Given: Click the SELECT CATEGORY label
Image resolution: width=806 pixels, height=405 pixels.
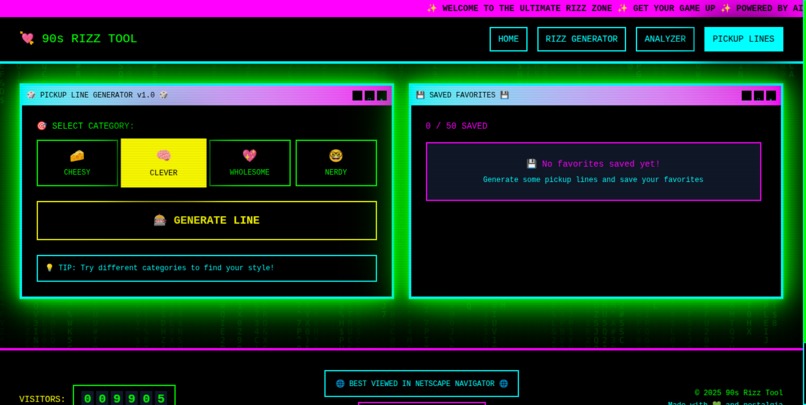Looking at the screenshot, I should pos(93,126).
